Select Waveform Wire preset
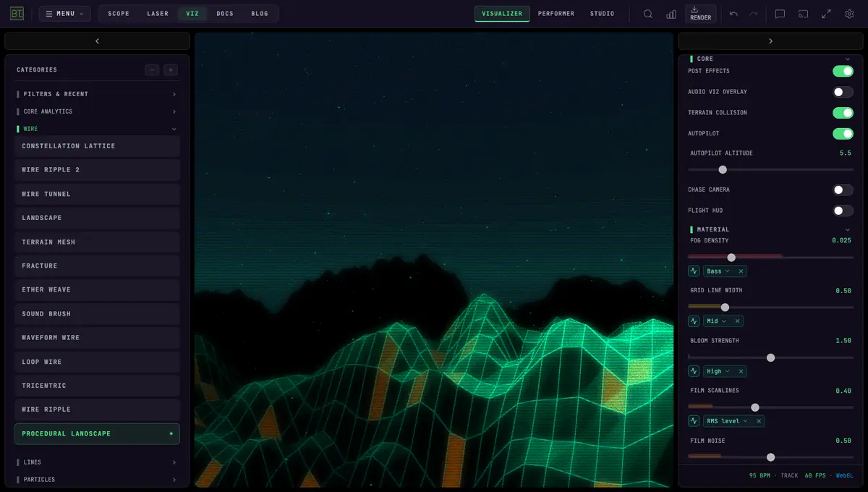This screenshot has width=868, height=492. coord(97,338)
